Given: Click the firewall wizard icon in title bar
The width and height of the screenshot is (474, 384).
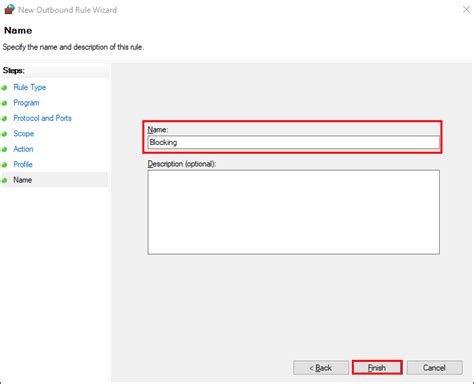Looking at the screenshot, I should (9, 9).
